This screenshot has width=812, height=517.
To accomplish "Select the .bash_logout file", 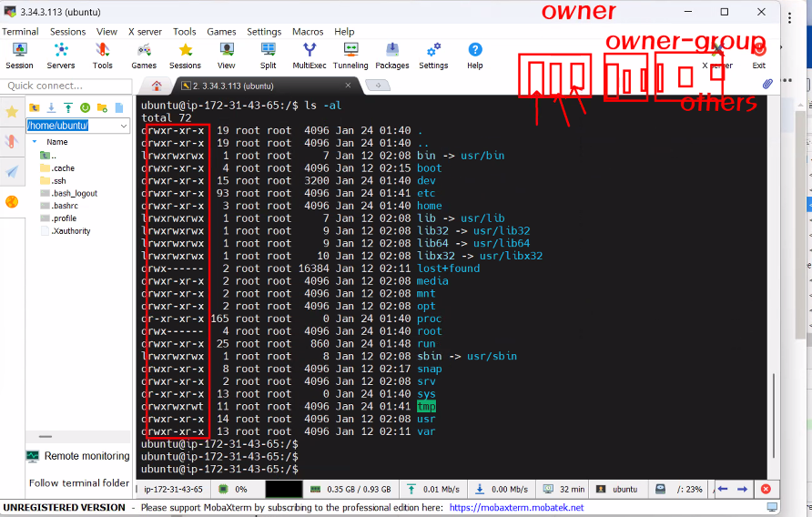I will click(75, 193).
